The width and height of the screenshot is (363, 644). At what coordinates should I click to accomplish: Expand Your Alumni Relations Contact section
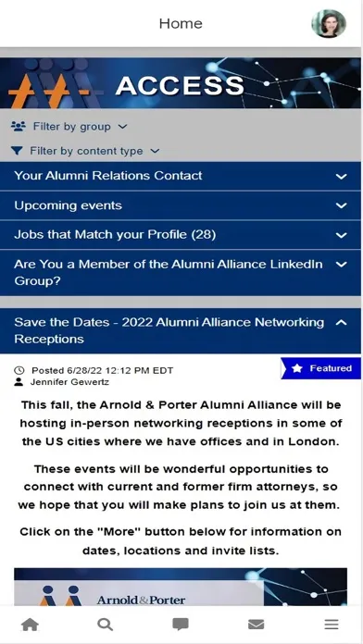(x=181, y=176)
